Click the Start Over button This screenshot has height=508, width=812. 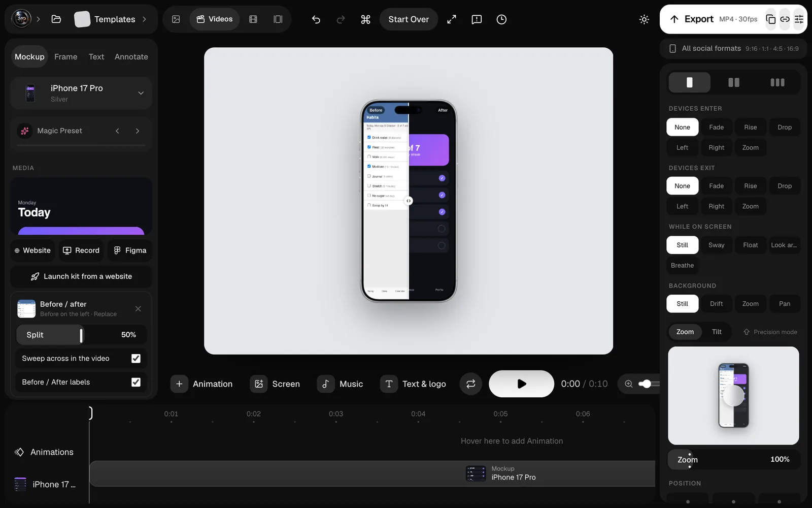click(x=409, y=19)
